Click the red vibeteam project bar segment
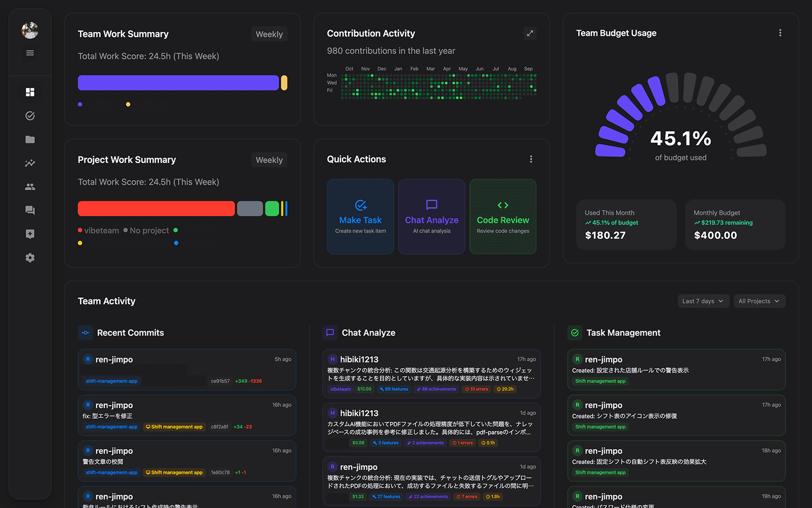812x508 pixels. pos(156,209)
